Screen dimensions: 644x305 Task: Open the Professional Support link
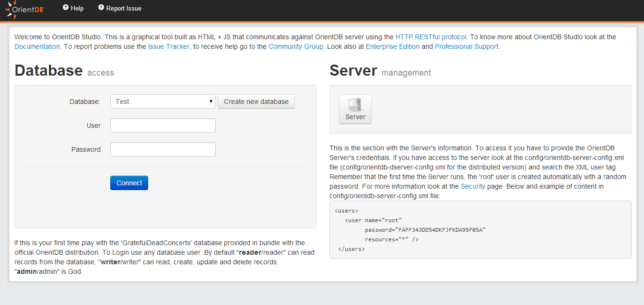pyautogui.click(x=467, y=46)
